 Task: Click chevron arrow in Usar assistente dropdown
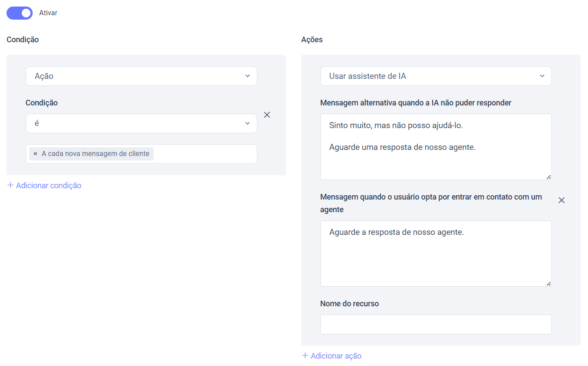point(542,76)
